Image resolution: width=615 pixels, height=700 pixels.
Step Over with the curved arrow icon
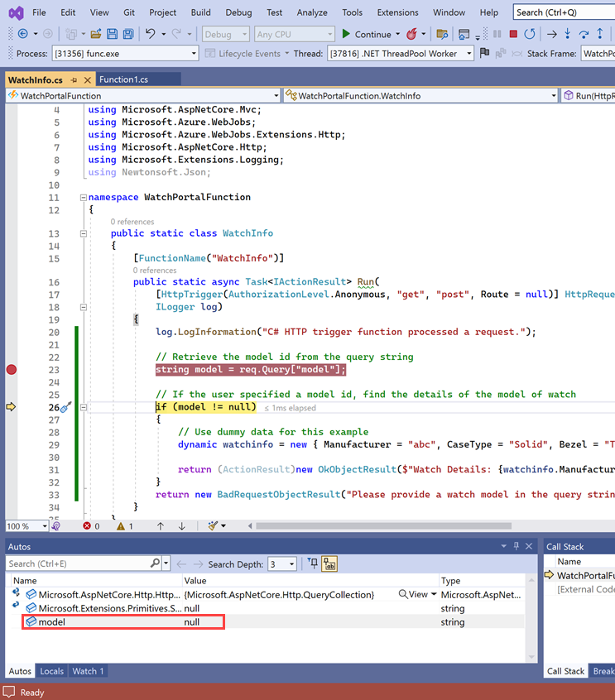[x=584, y=34]
